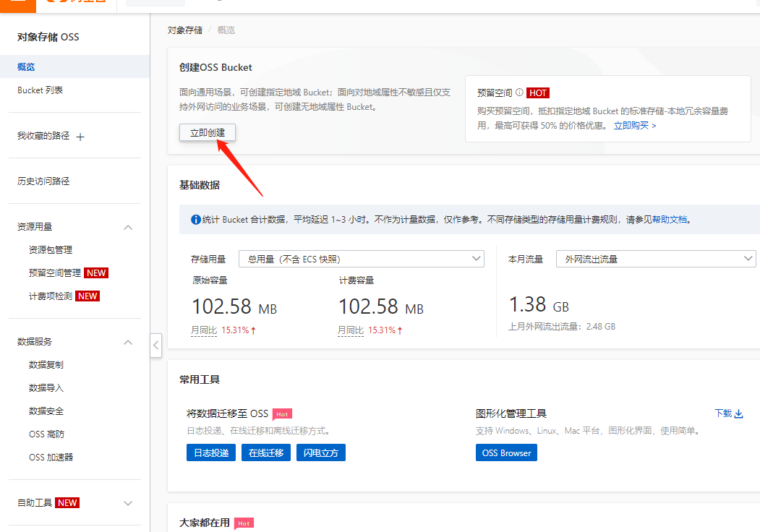The height and width of the screenshot is (532, 760).
Task: Open 计费项检测 menu item
Action: [x=51, y=296]
